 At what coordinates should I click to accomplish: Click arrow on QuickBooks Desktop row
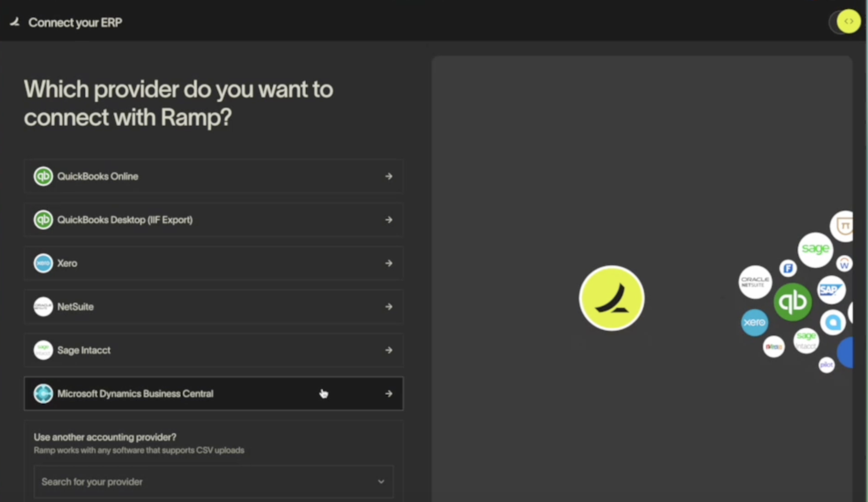pyautogui.click(x=388, y=220)
